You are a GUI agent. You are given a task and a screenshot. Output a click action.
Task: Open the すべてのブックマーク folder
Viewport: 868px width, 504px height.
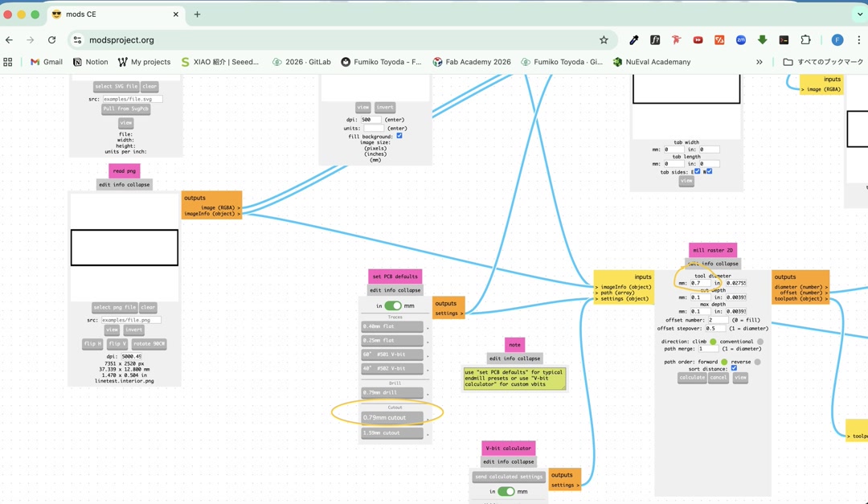tap(823, 62)
